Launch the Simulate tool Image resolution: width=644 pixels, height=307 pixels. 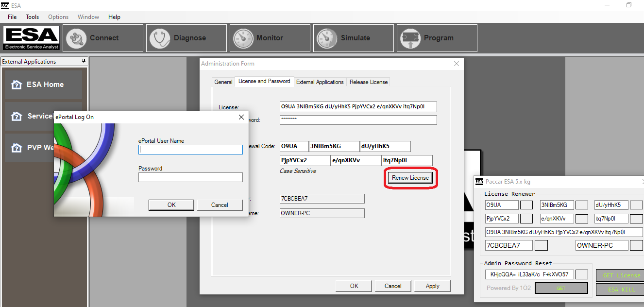[354, 38]
